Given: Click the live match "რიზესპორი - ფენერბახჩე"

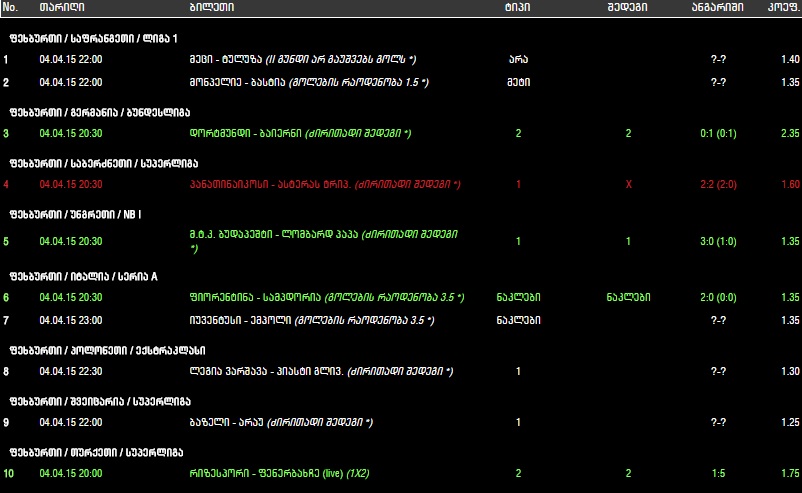Looking at the screenshot, I should click(254, 474).
